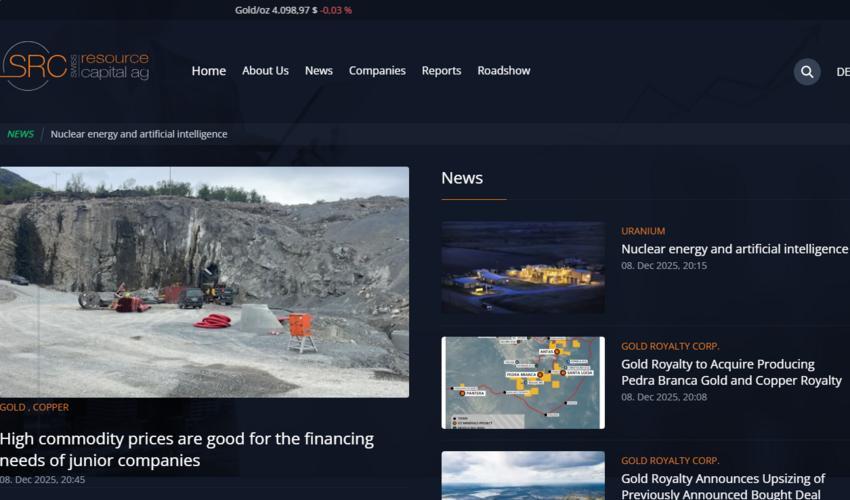
Task: Open Gold Royalty to Acquire Pedra Branca headline
Action: pos(731,372)
